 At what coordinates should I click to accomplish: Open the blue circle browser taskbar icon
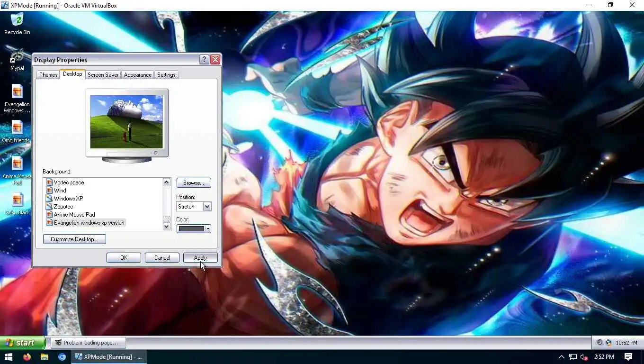click(x=62, y=357)
